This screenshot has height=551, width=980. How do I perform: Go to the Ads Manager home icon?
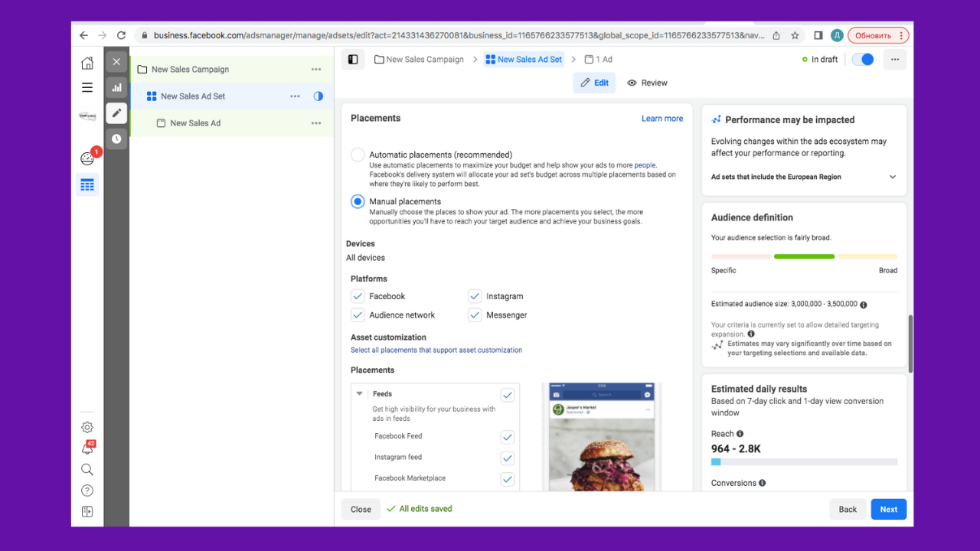tap(87, 63)
